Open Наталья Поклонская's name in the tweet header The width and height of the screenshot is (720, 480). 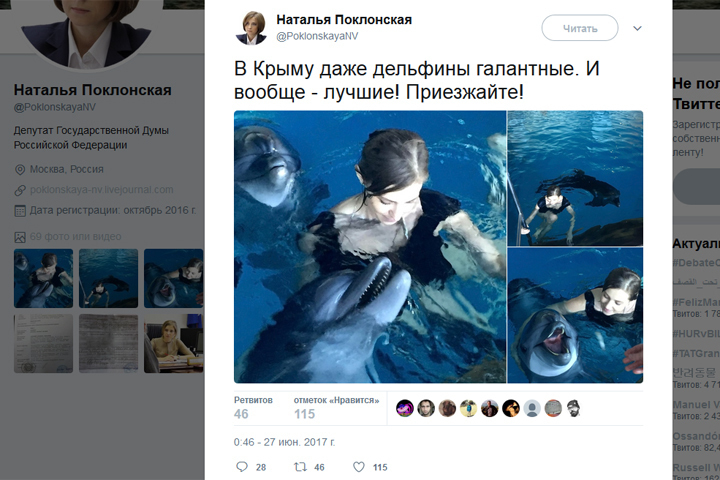[344, 20]
